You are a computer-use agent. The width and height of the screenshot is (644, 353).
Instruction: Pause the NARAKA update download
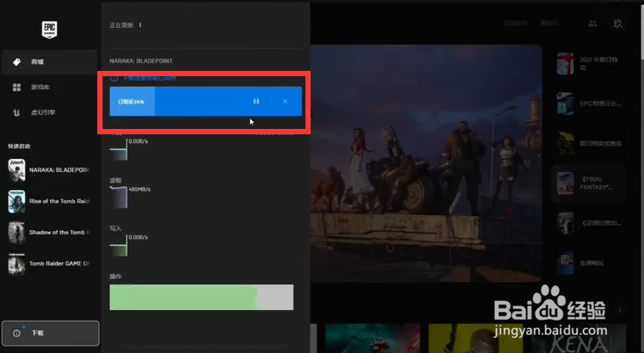click(256, 102)
